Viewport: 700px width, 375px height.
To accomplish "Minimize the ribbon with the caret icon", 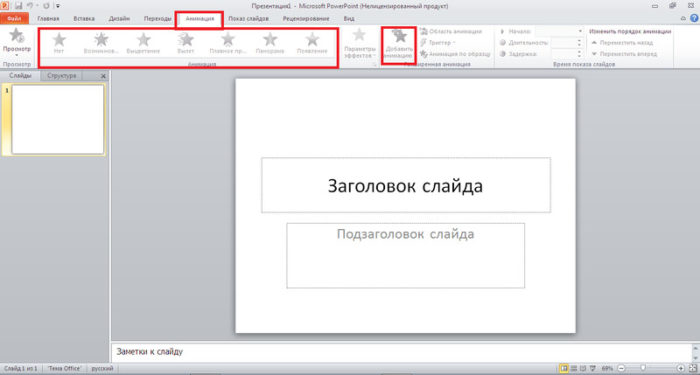I will click(x=683, y=18).
